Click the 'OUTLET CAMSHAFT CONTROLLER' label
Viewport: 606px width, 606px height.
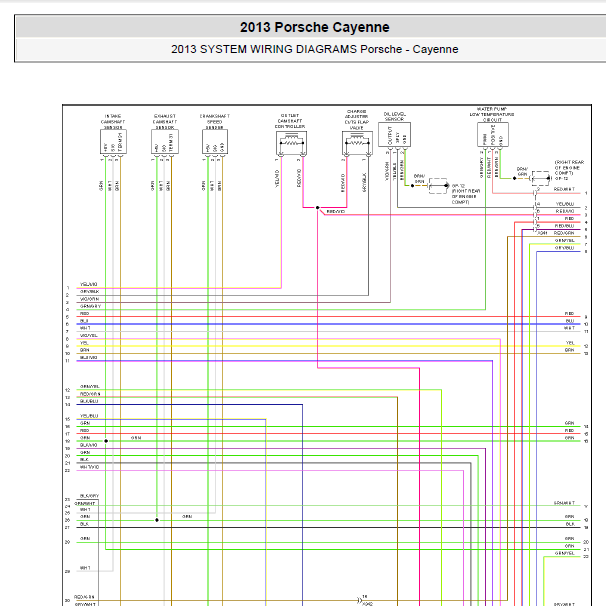(290, 121)
